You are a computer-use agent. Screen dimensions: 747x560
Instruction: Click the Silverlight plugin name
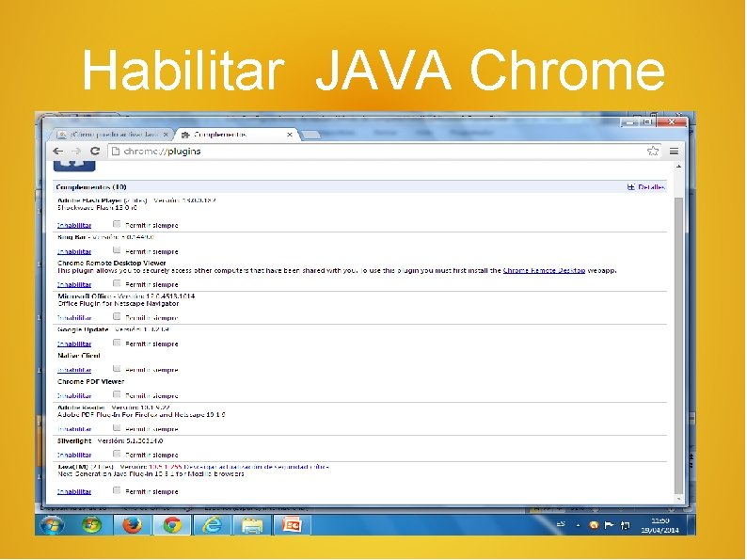point(74,441)
